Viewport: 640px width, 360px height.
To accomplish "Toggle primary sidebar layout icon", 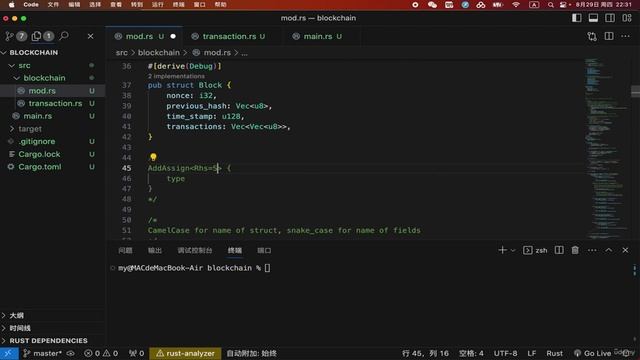I will click(x=576, y=18).
